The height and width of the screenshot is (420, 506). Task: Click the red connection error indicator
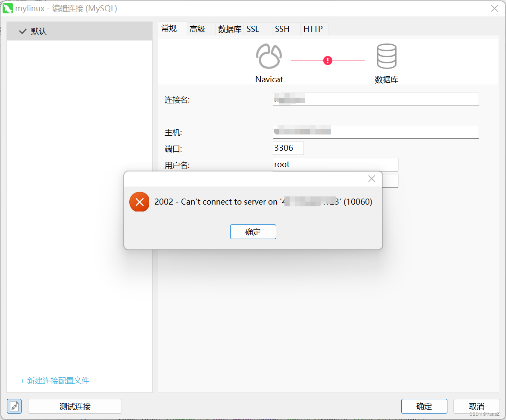[x=328, y=60]
